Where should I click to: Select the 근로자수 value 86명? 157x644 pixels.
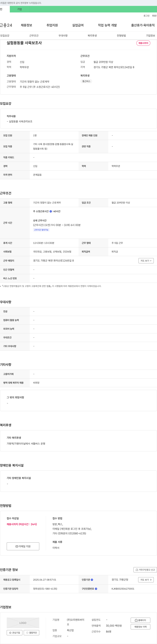[109, 632]
